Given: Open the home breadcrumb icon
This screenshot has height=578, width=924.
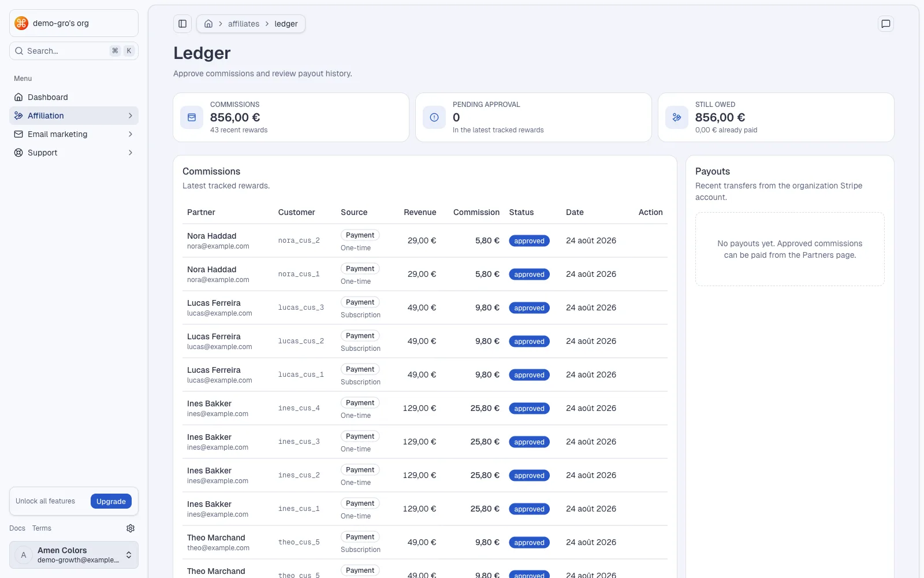Looking at the screenshot, I should pyautogui.click(x=208, y=24).
